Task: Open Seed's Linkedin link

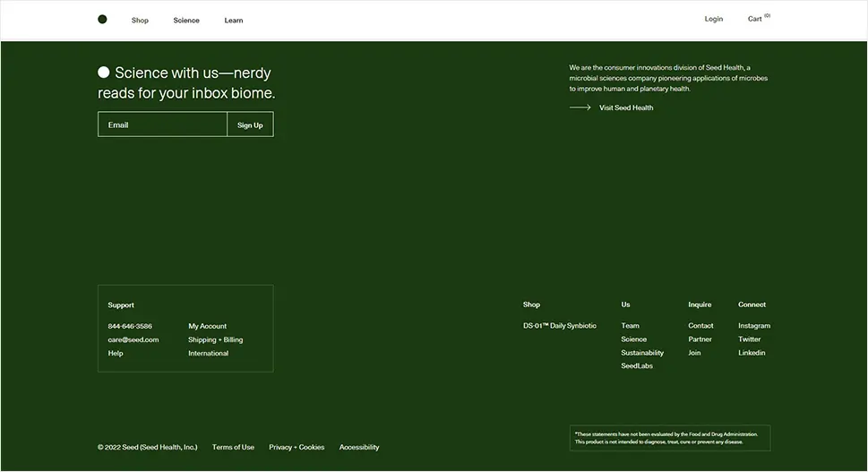Action: click(x=752, y=353)
